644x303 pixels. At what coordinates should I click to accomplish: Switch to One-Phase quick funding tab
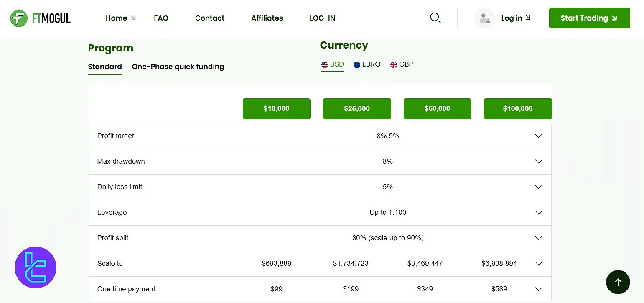(178, 67)
